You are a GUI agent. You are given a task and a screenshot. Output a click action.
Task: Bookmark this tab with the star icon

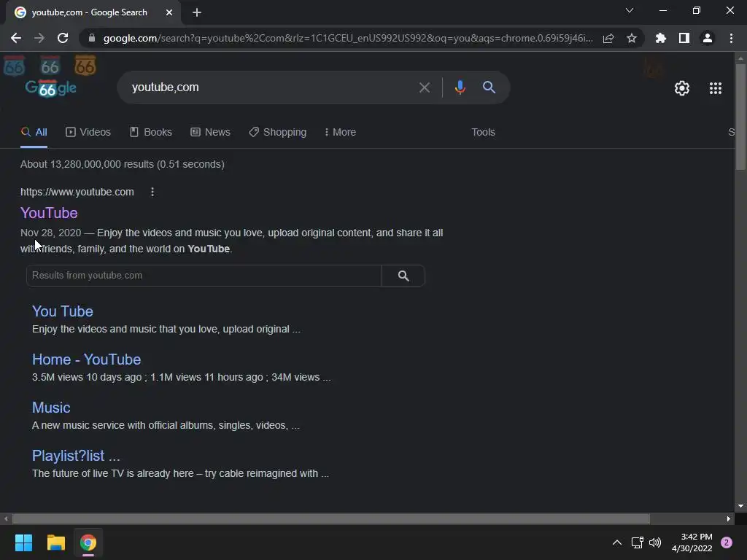click(x=632, y=38)
